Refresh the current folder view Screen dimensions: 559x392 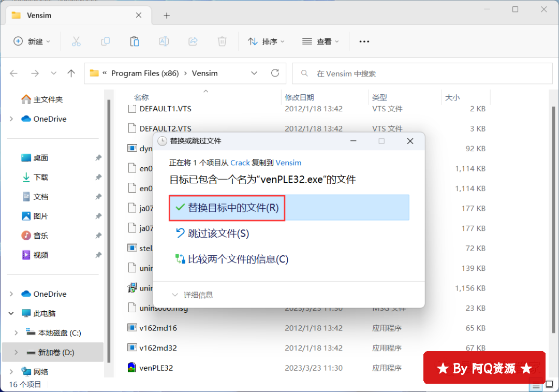[275, 73]
